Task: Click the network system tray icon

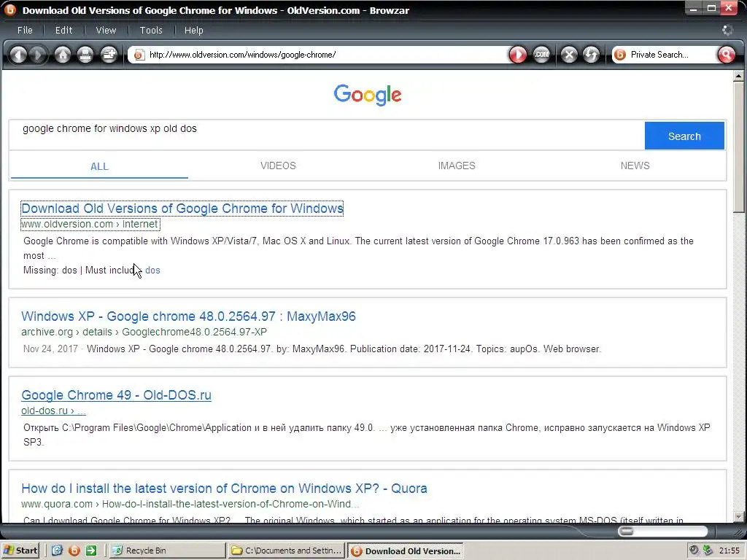Action: point(708,551)
